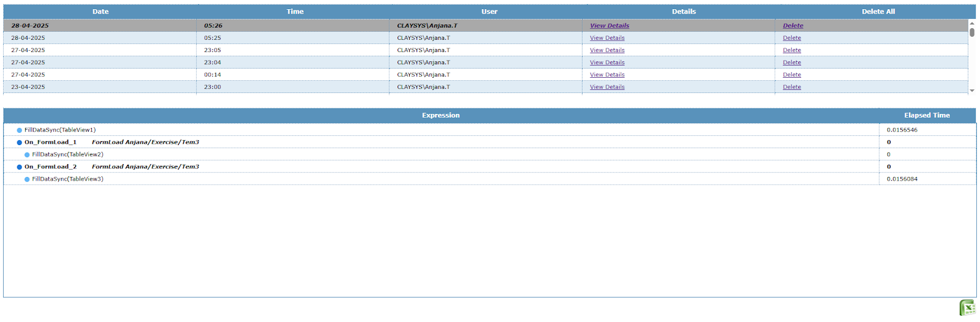
Task: Delete the 28-04-2025 05:25 log entry
Action: [x=792, y=38]
